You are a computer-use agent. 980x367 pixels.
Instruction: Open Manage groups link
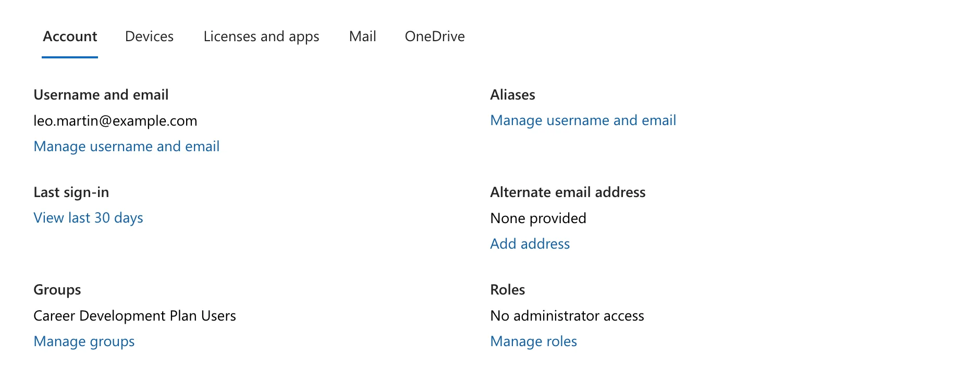tap(84, 341)
